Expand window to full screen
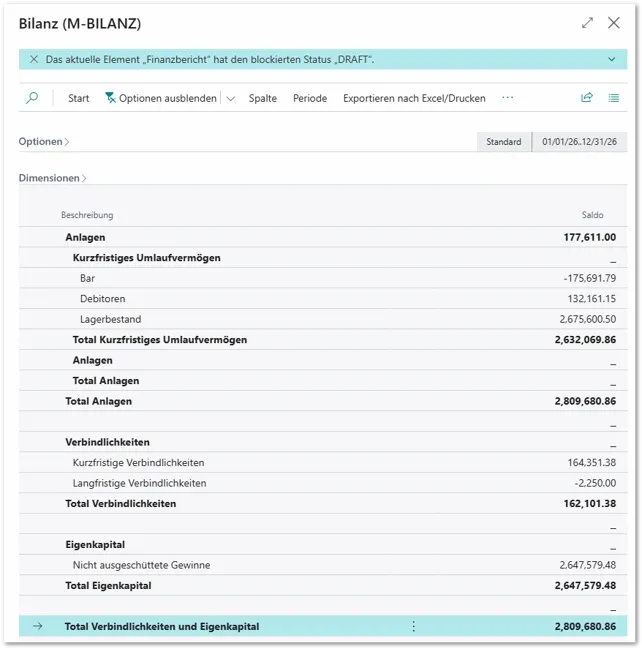The width and height of the screenshot is (642, 649). tap(587, 23)
